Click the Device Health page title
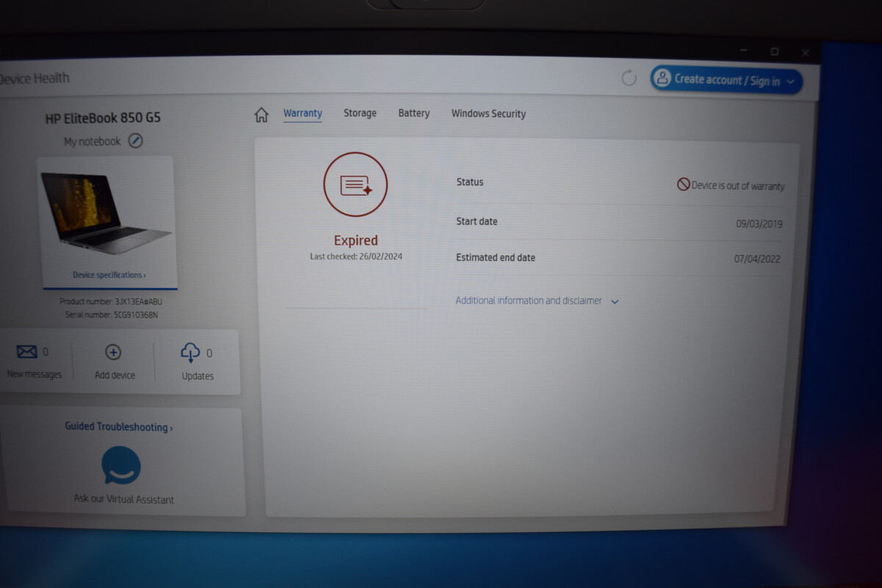882x588 pixels. pyautogui.click(x=34, y=78)
